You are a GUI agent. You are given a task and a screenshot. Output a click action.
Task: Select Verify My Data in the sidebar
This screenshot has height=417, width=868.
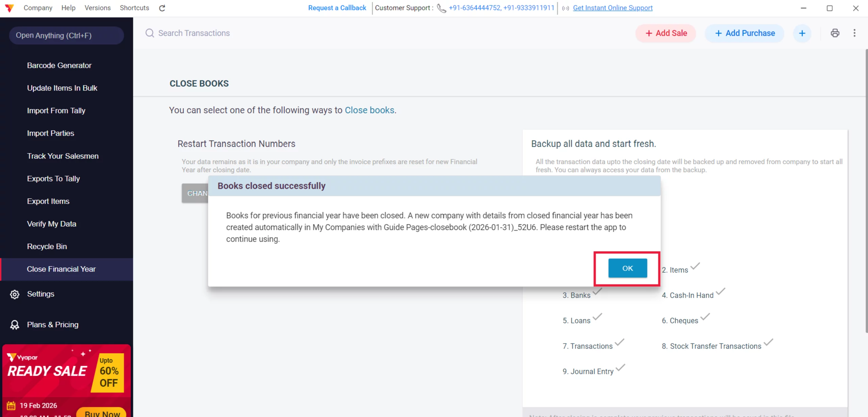click(x=52, y=224)
